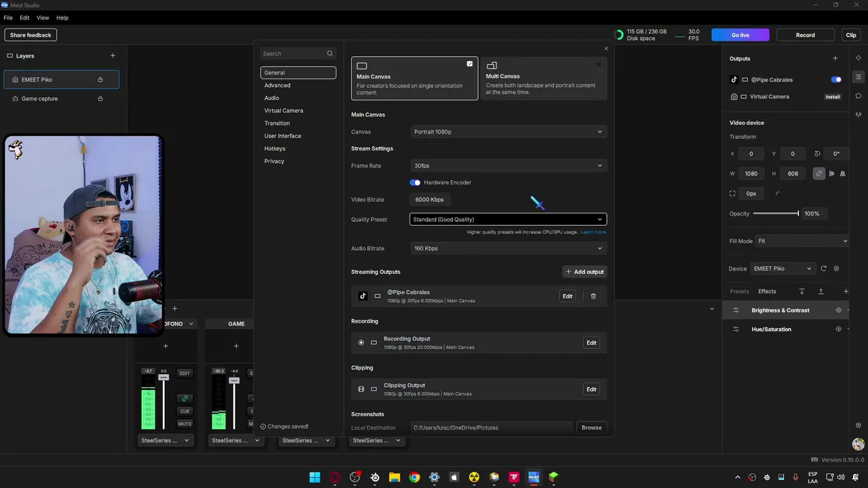Open the View menu
Screen dimensions: 868x488
coord(43,18)
